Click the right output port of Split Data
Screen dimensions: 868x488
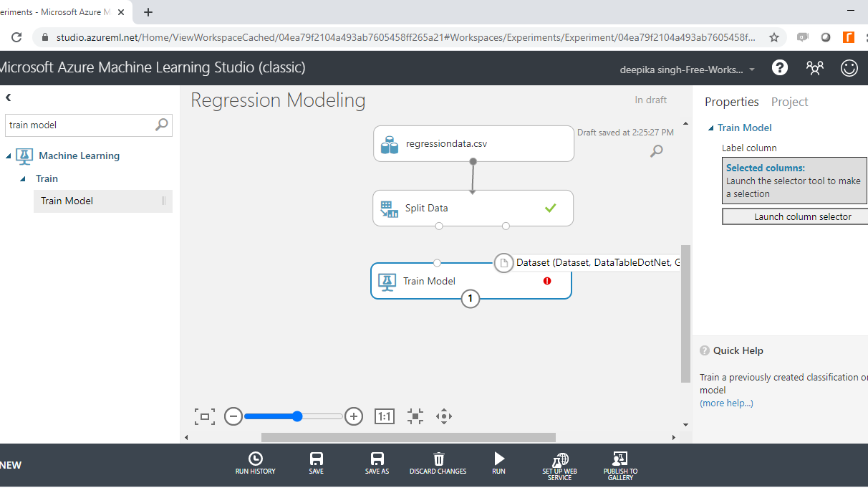[506, 226]
